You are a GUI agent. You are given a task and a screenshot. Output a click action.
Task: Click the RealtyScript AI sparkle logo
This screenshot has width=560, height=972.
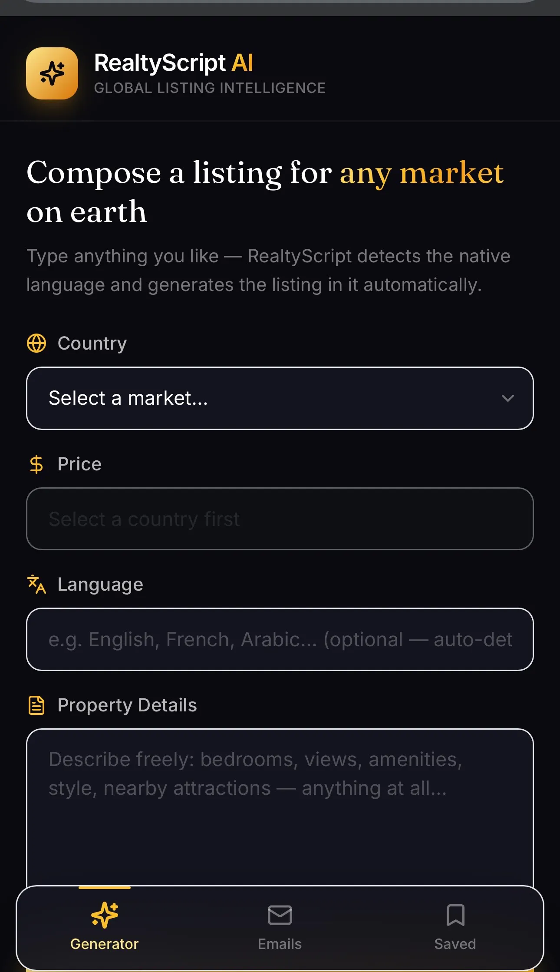52,73
